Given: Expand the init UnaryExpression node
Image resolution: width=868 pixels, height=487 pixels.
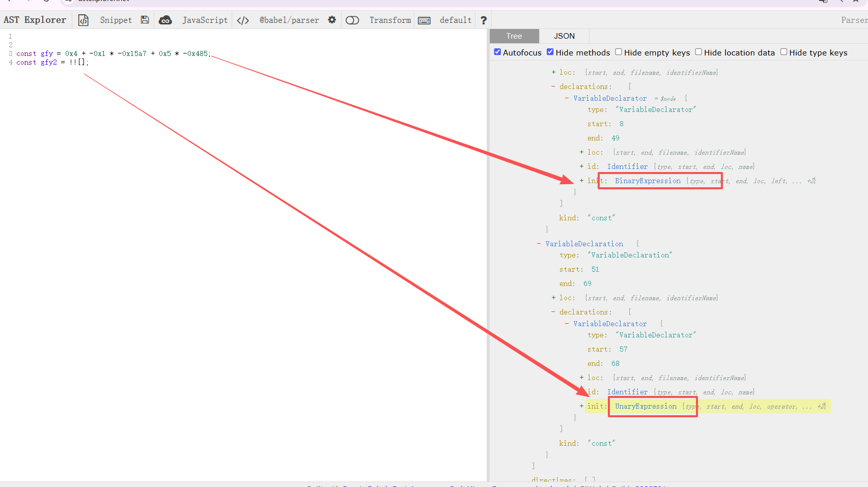Looking at the screenshot, I should [x=581, y=406].
